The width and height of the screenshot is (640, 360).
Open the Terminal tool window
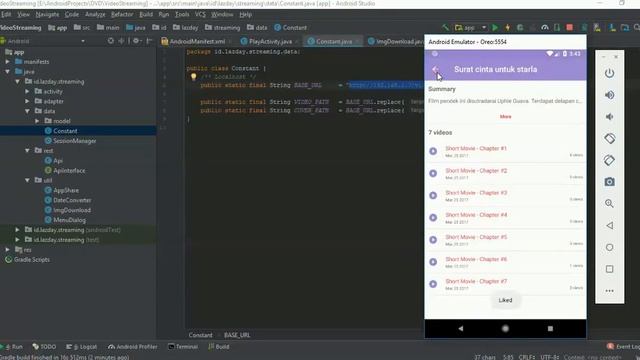[183, 347]
